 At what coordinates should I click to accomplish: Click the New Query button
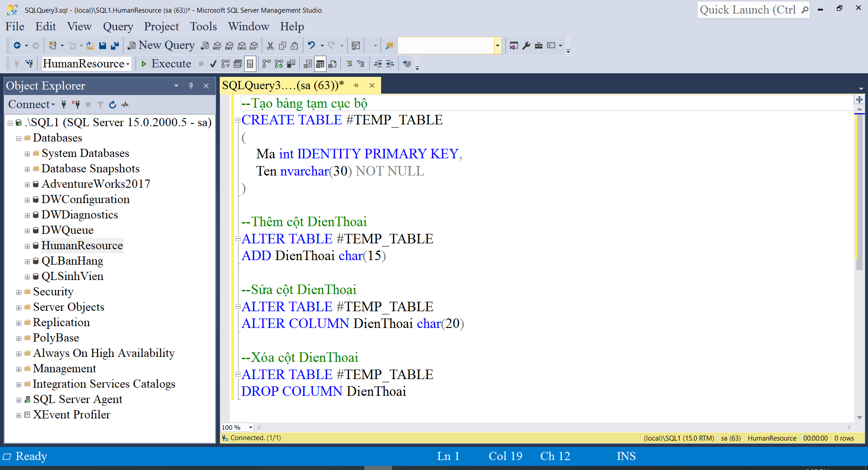click(x=161, y=45)
